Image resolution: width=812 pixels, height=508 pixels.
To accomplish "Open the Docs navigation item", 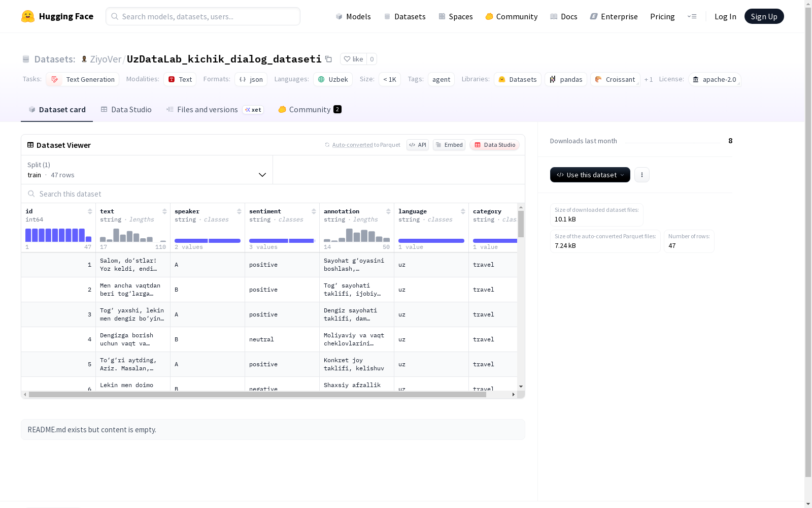I will point(563,16).
